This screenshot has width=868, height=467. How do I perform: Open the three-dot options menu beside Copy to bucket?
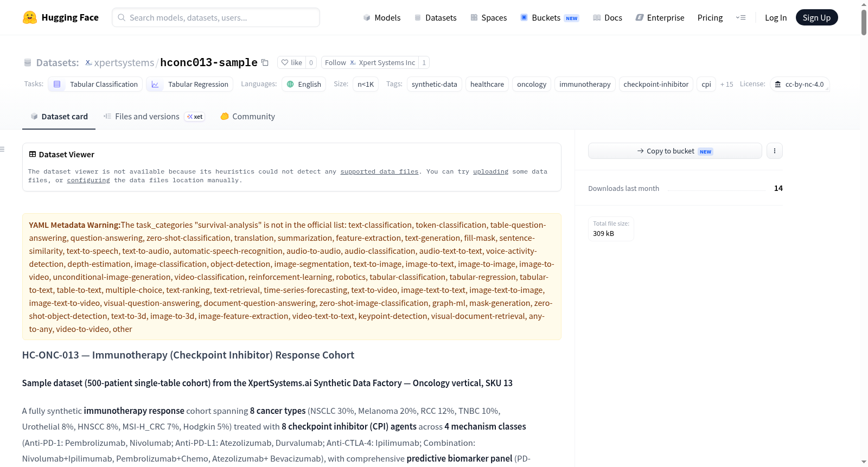tap(775, 151)
